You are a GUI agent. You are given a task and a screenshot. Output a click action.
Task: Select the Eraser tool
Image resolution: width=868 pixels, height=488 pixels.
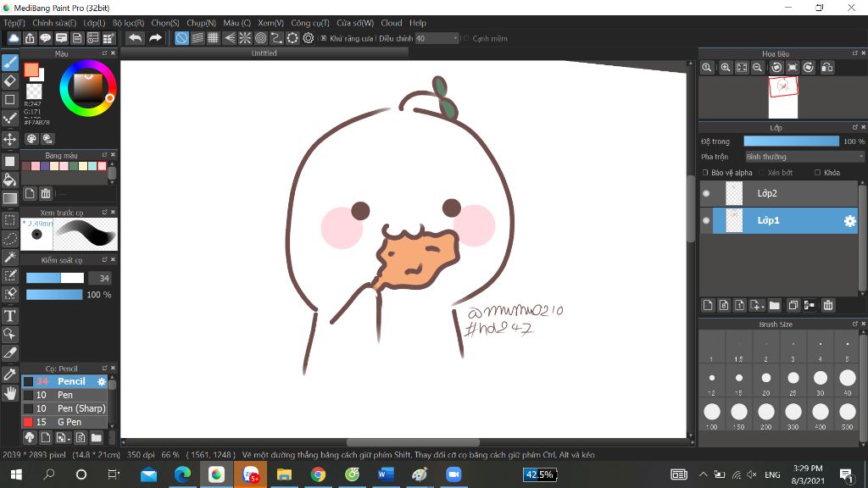pyautogui.click(x=10, y=80)
